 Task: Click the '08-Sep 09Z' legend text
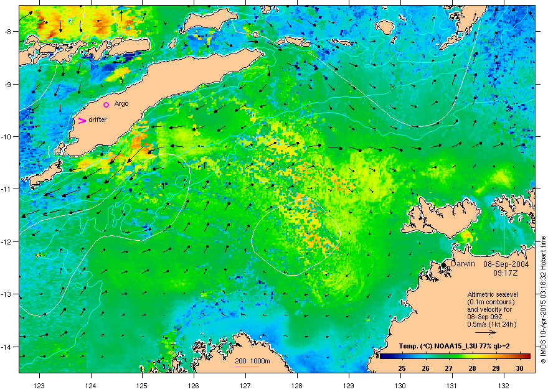click(484, 317)
